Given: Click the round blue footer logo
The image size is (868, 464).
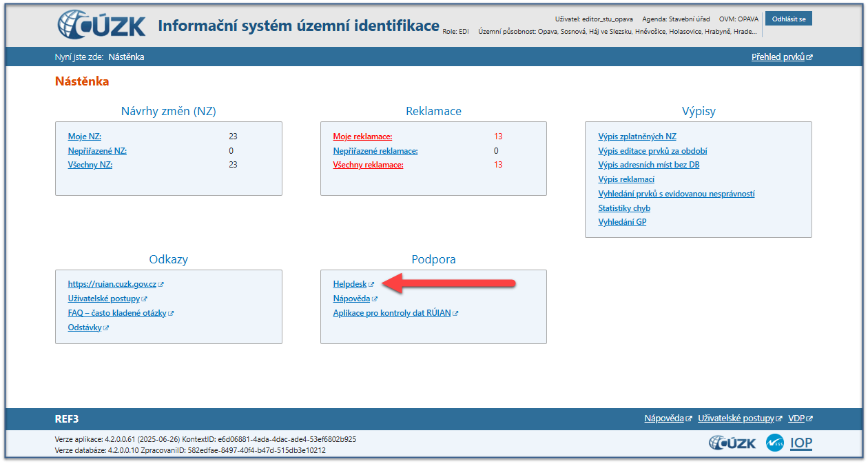Looking at the screenshot, I should pyautogui.click(x=775, y=443).
